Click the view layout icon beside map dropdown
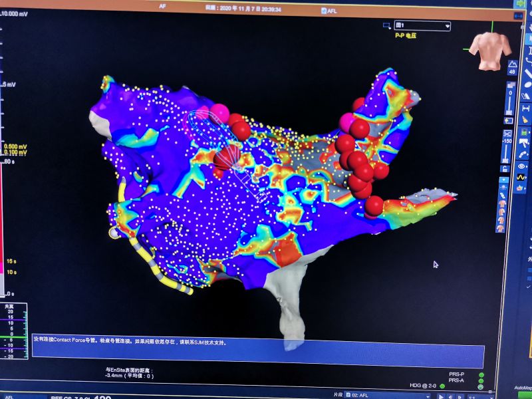The image size is (532, 399). (x=387, y=26)
